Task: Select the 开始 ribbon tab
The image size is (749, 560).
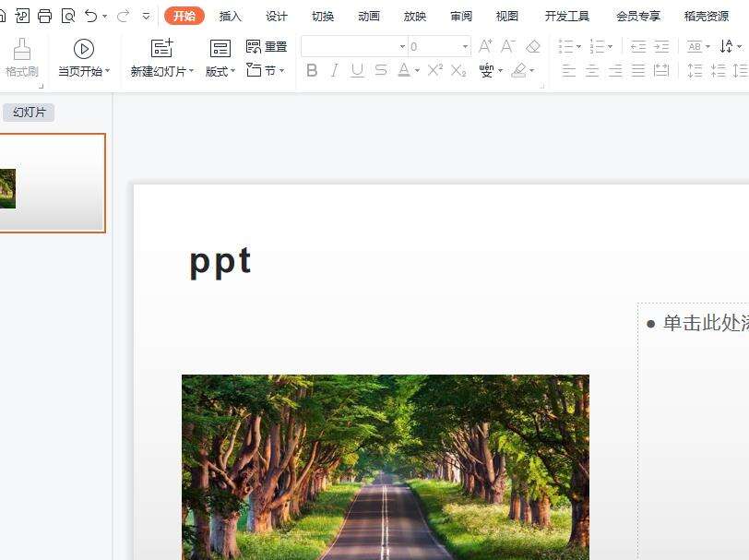Action: pos(184,17)
